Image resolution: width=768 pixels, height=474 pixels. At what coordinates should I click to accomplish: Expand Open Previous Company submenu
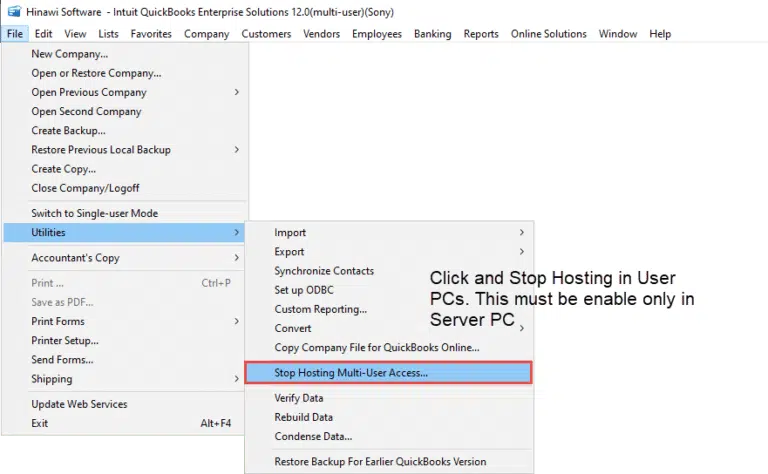pyautogui.click(x=124, y=92)
